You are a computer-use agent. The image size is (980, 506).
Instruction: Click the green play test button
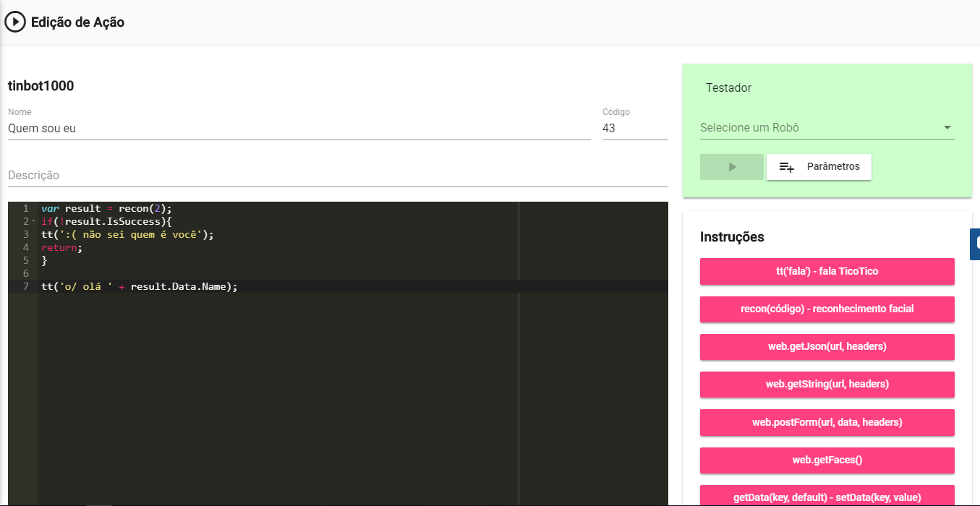732,167
